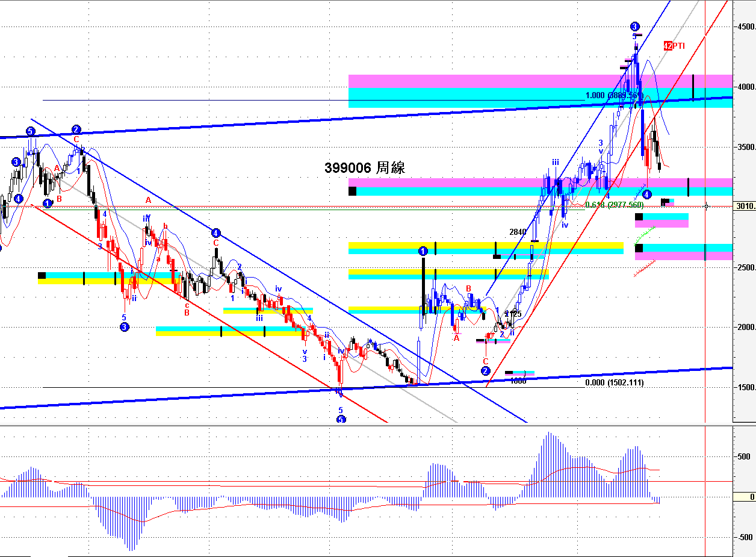The height and width of the screenshot is (557, 756).
Task: Click the -500 label on the oscillator scale
Action: click(x=745, y=537)
